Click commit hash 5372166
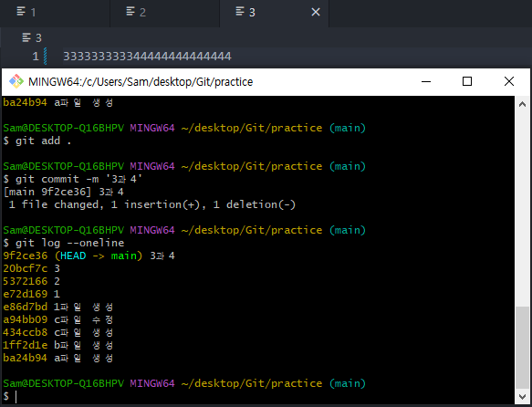 pyautogui.click(x=26, y=281)
